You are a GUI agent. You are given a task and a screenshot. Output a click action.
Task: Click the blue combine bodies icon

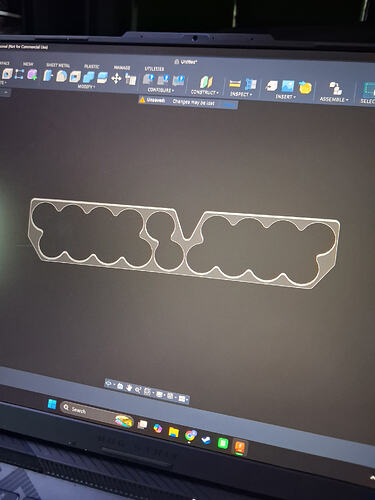tap(89, 78)
